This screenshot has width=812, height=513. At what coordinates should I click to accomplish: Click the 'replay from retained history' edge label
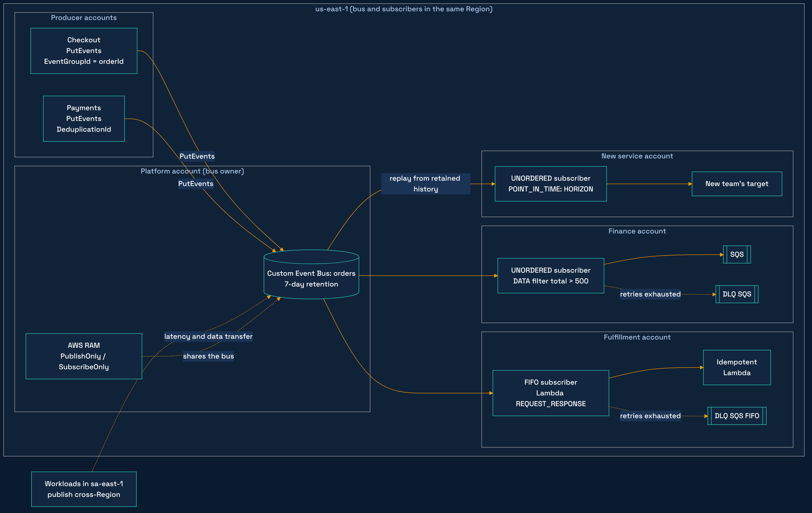pos(425,184)
